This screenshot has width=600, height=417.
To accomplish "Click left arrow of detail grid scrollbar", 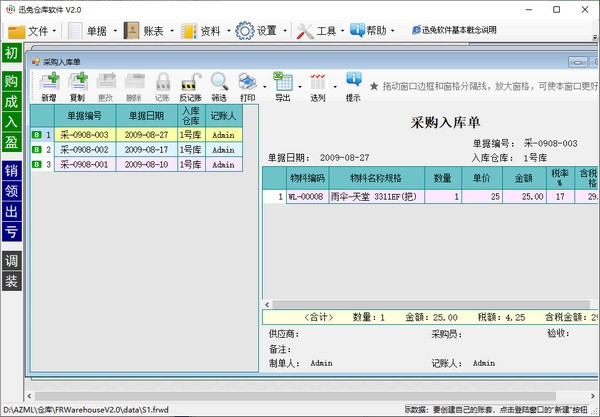I will (x=267, y=305).
